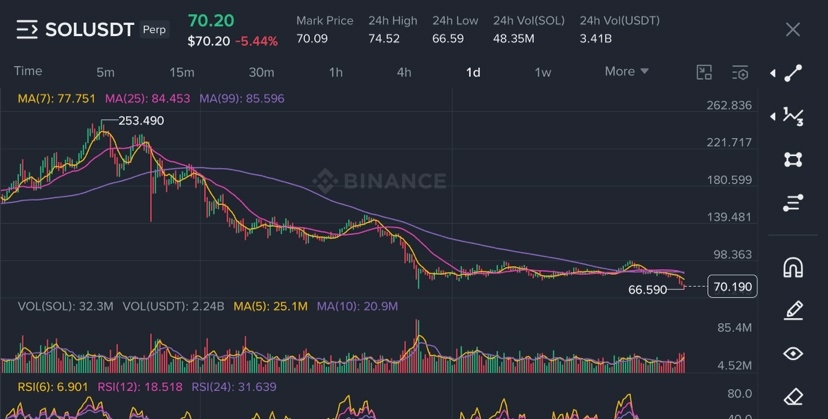Click the 24h Vol(USDT) value 3.41B
This screenshot has height=419, width=828.
(596, 39)
